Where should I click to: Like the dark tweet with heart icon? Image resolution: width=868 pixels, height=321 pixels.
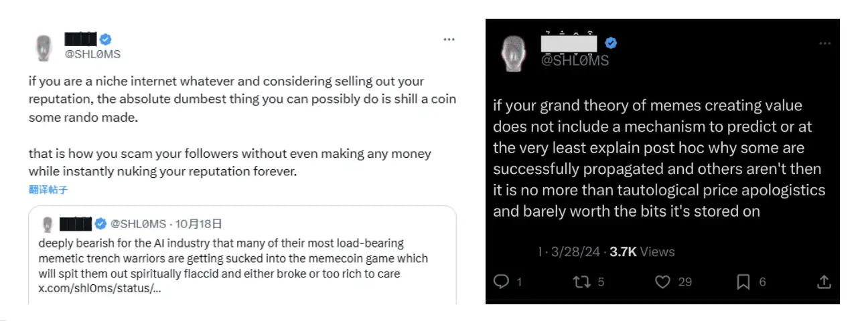tap(662, 282)
